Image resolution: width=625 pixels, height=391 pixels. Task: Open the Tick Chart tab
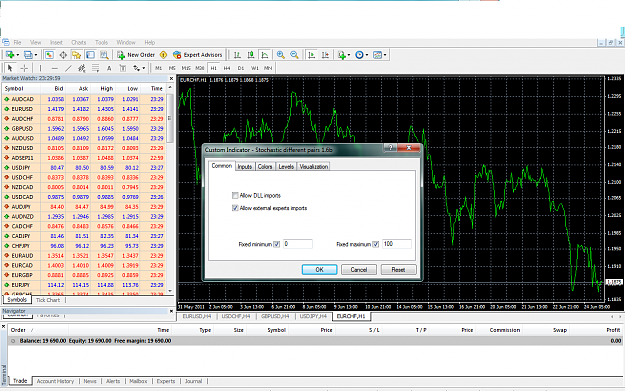click(x=48, y=300)
